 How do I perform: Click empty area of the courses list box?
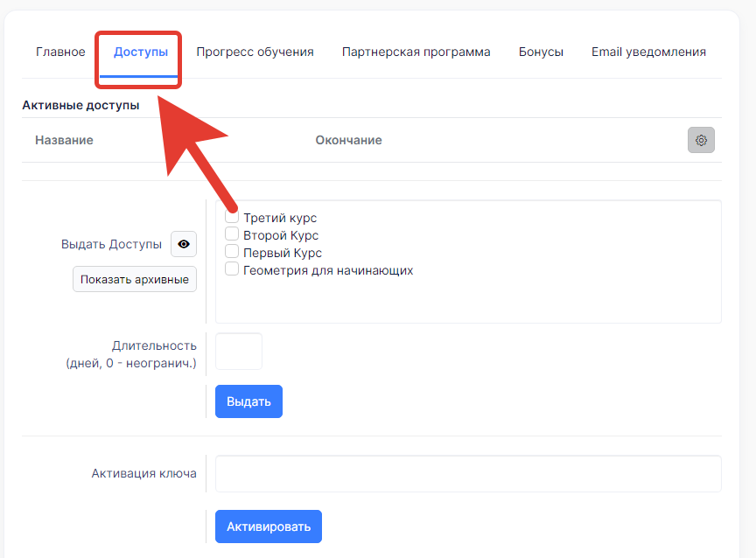tap(530, 299)
